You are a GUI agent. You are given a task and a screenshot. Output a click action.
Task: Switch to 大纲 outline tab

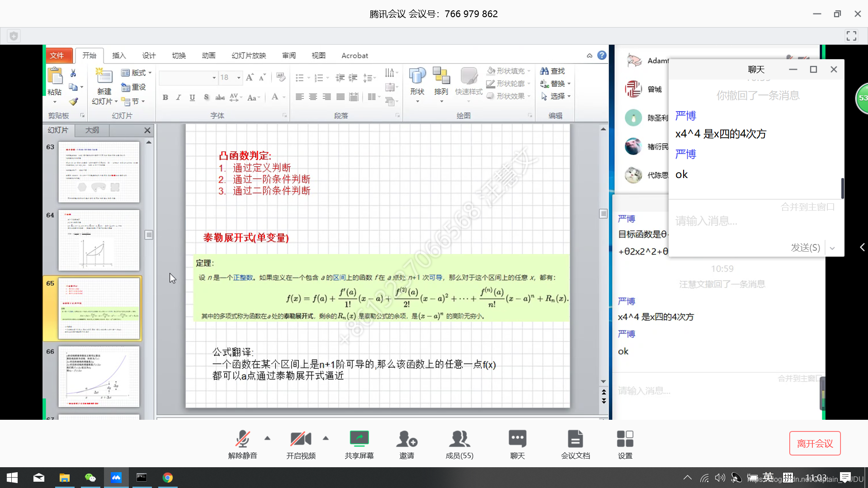pyautogui.click(x=92, y=130)
